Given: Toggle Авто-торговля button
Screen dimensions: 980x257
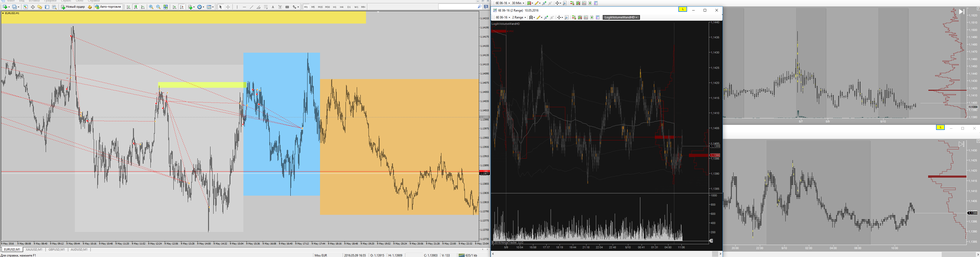Looking at the screenshot, I should [108, 7].
